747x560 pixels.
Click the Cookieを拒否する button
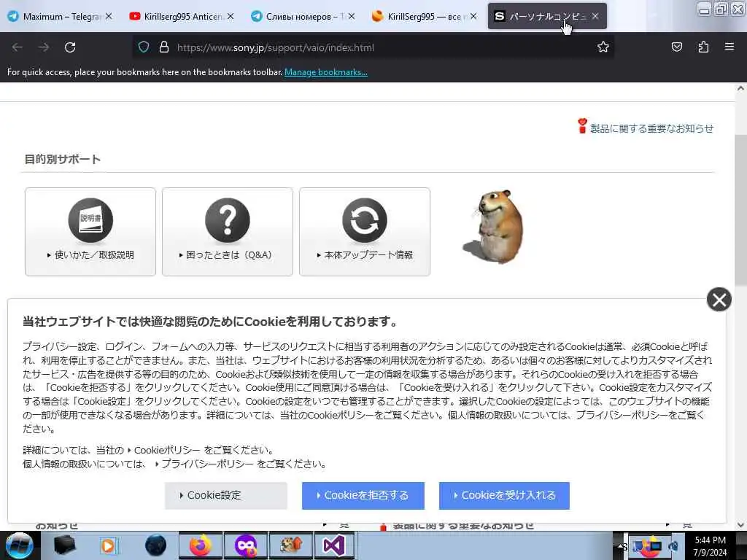pyautogui.click(x=363, y=496)
